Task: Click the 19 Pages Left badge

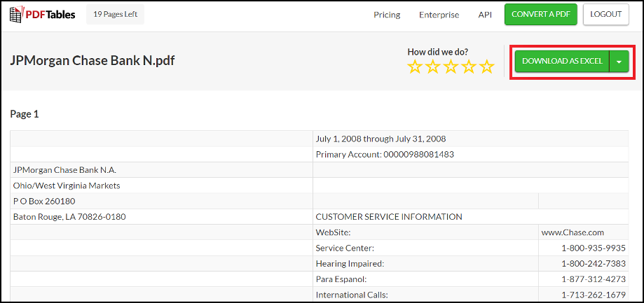Action: click(115, 15)
